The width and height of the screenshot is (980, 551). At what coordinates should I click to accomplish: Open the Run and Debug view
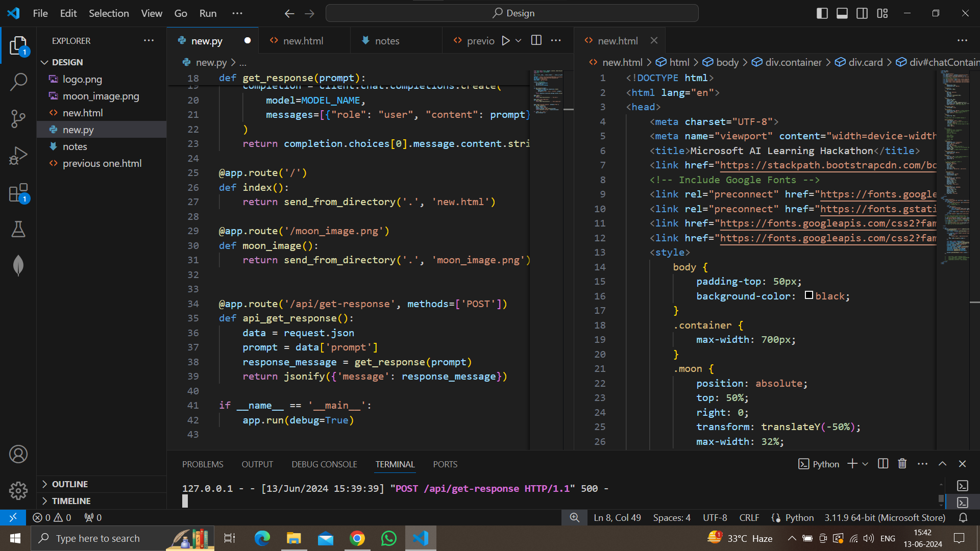tap(18, 156)
